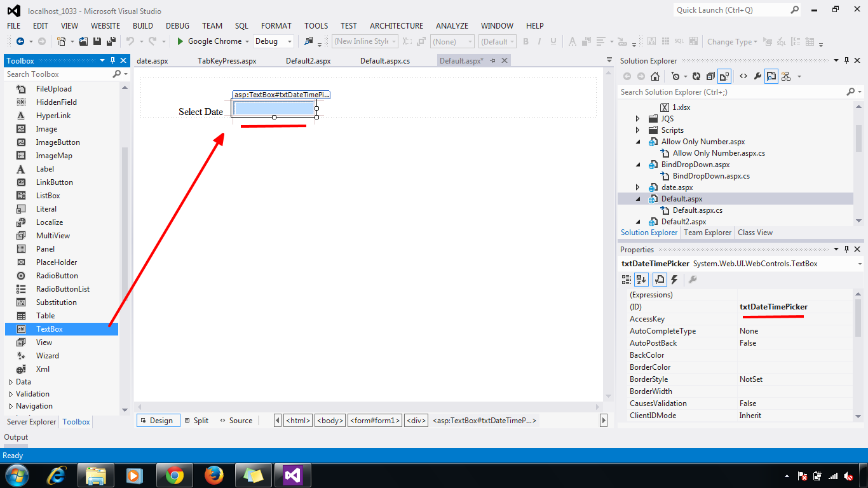Open Firefox from the taskbar
Viewport: 868px width, 488px height.
pos(214,475)
